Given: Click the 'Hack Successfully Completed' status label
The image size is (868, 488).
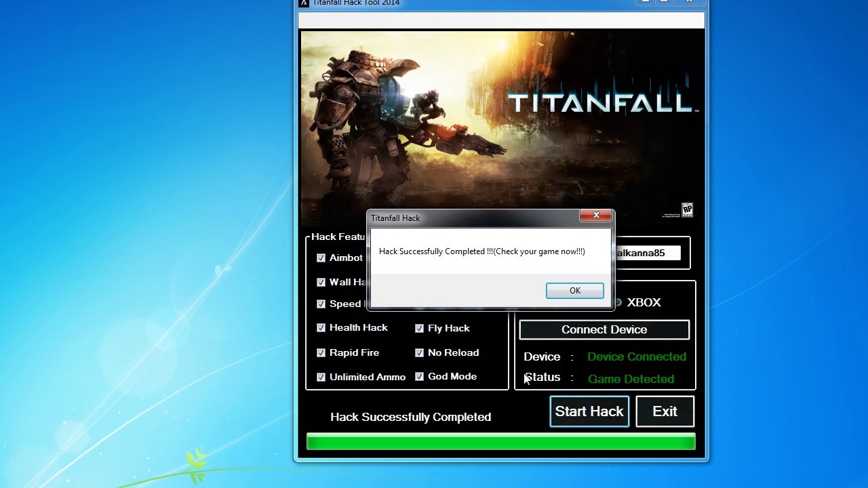Looking at the screenshot, I should click(x=410, y=417).
